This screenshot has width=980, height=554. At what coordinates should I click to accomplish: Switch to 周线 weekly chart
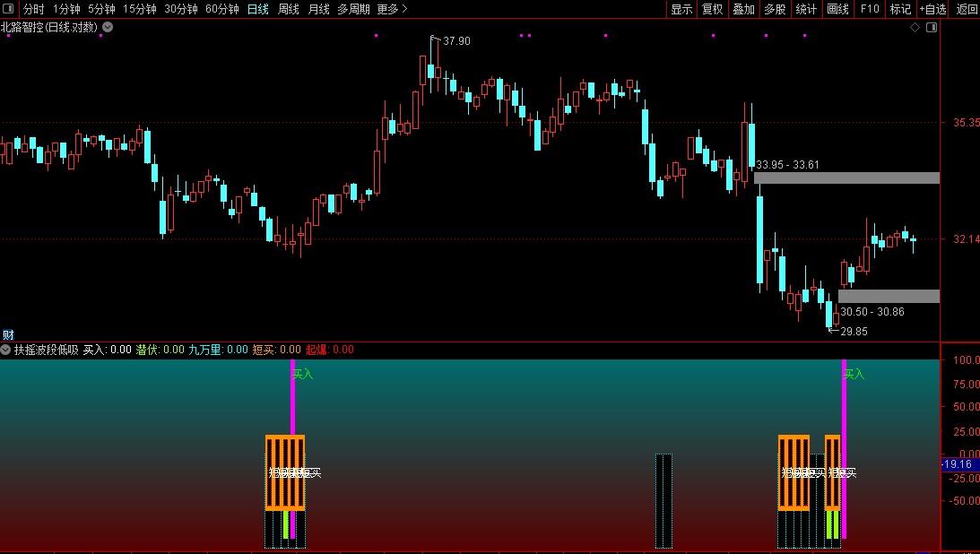coord(289,9)
